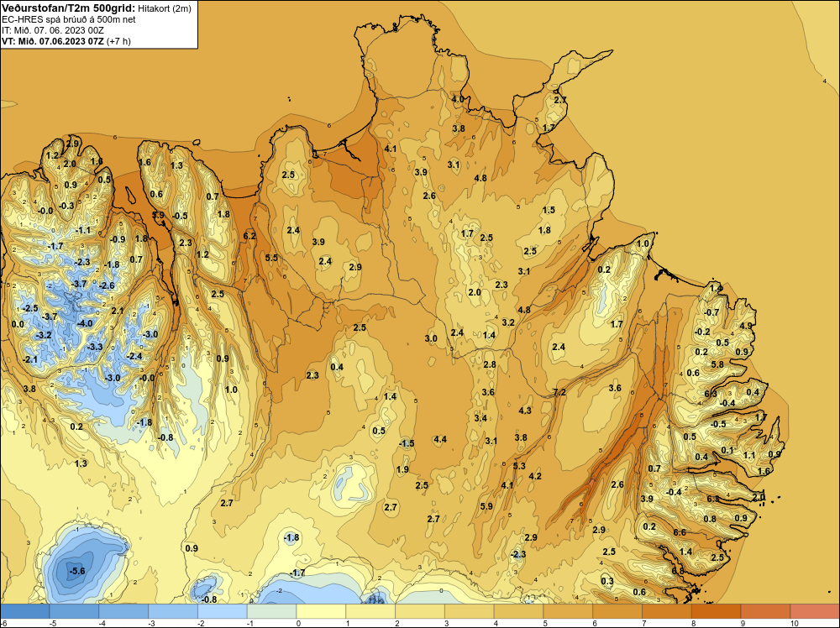840x628 pixels.
Task: Select the legend color segment between 8 and 9
Action: [717, 611]
